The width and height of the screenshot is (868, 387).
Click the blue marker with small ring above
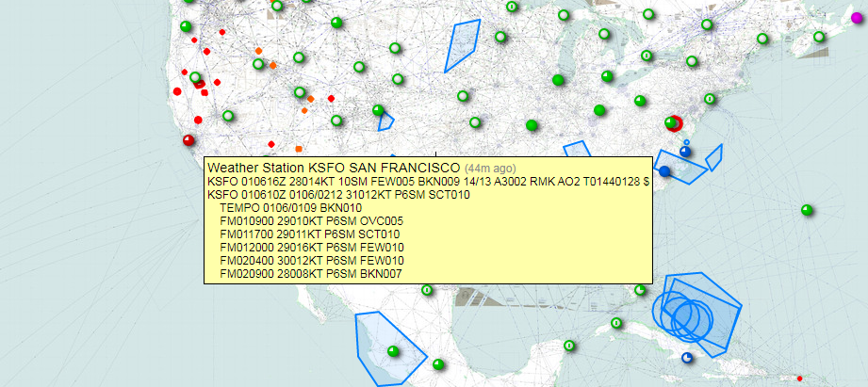click(x=685, y=151)
